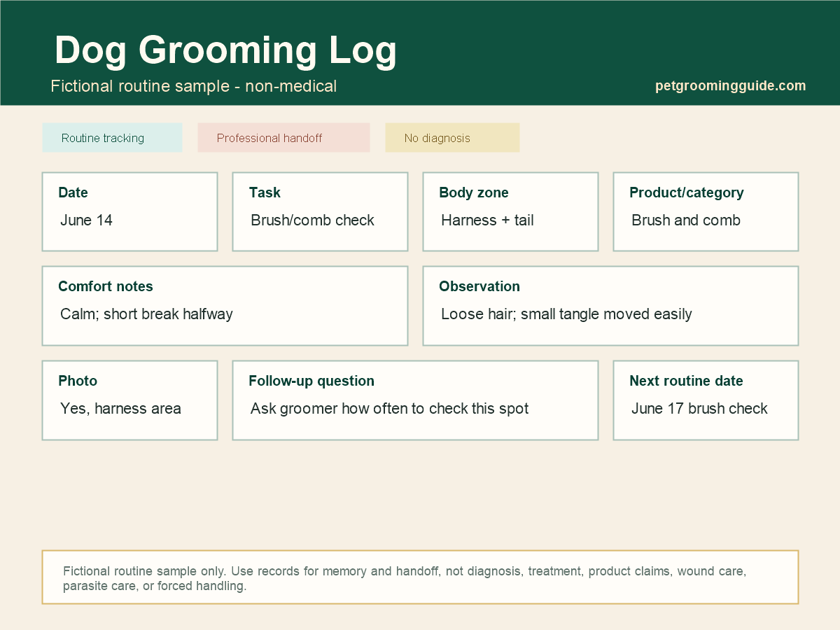
Task: Click the Date field label
Action: click(73, 192)
